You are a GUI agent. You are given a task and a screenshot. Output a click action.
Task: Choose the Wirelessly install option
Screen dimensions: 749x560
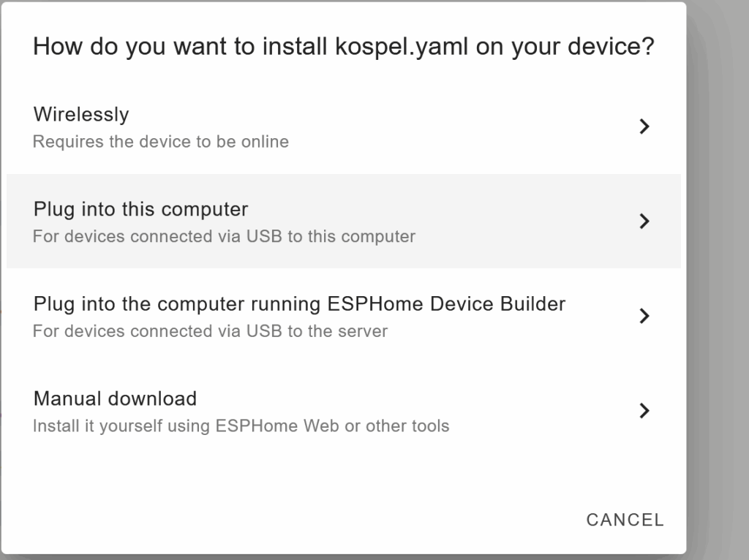pyautogui.click(x=81, y=115)
